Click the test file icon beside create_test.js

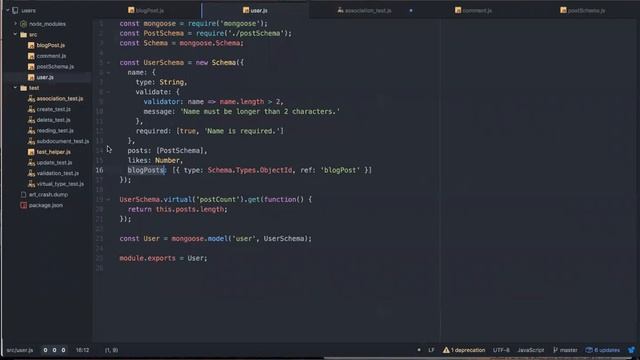pos(31,109)
